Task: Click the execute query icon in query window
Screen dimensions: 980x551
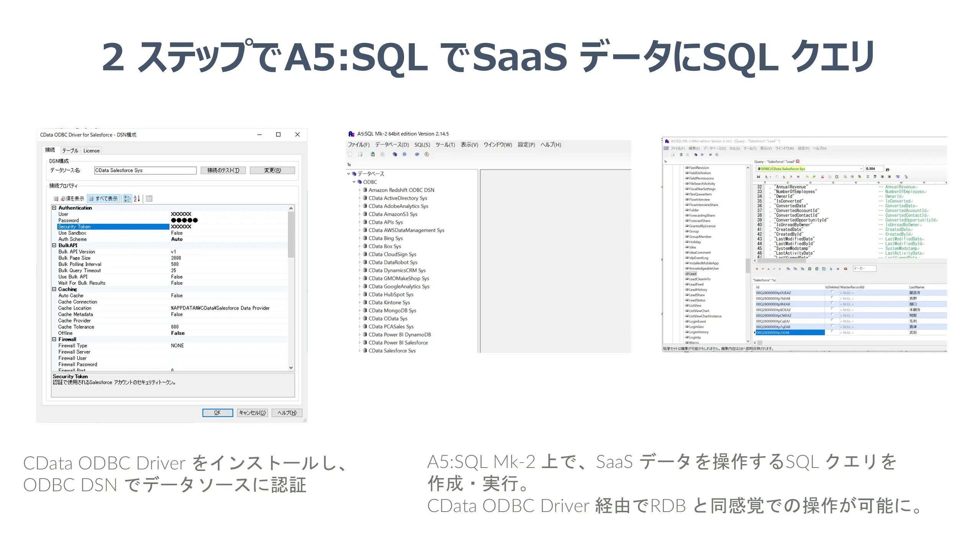Action: tap(766, 176)
